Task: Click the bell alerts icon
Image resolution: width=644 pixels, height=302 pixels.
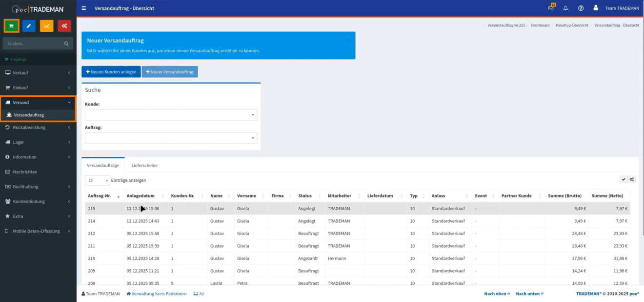Action: click(565, 8)
